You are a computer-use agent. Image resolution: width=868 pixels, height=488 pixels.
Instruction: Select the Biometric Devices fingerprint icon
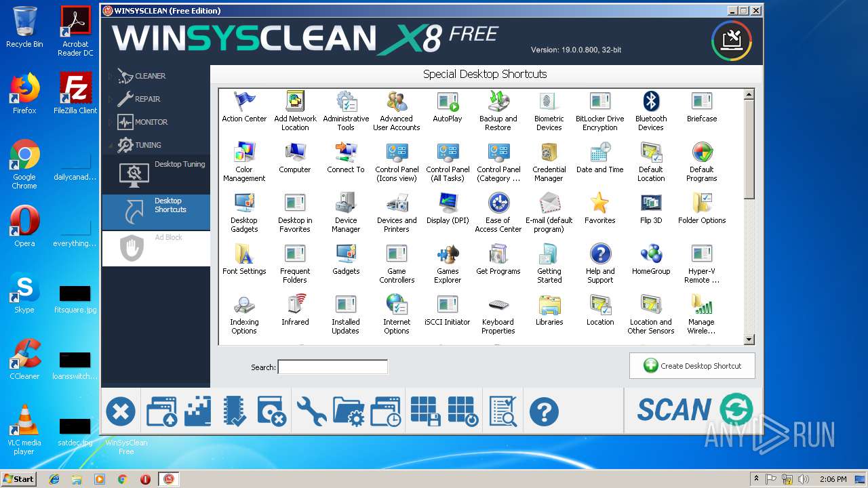coord(549,102)
